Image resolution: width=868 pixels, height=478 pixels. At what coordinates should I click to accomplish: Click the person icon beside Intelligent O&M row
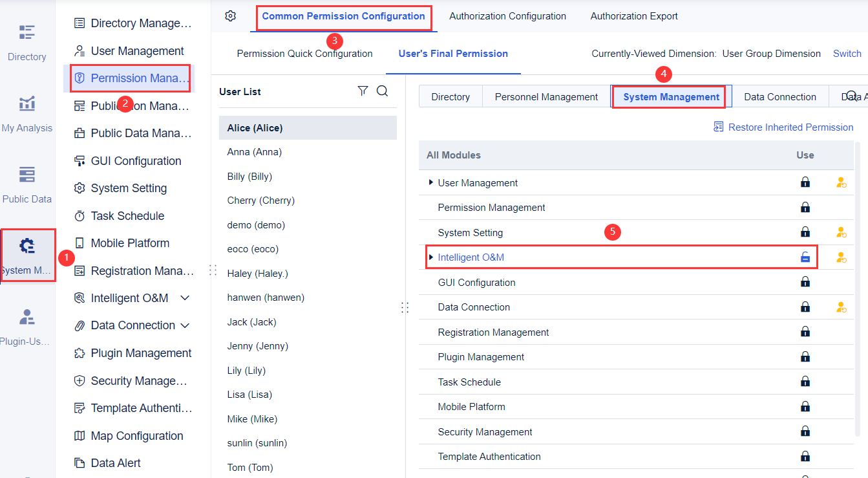click(x=841, y=257)
